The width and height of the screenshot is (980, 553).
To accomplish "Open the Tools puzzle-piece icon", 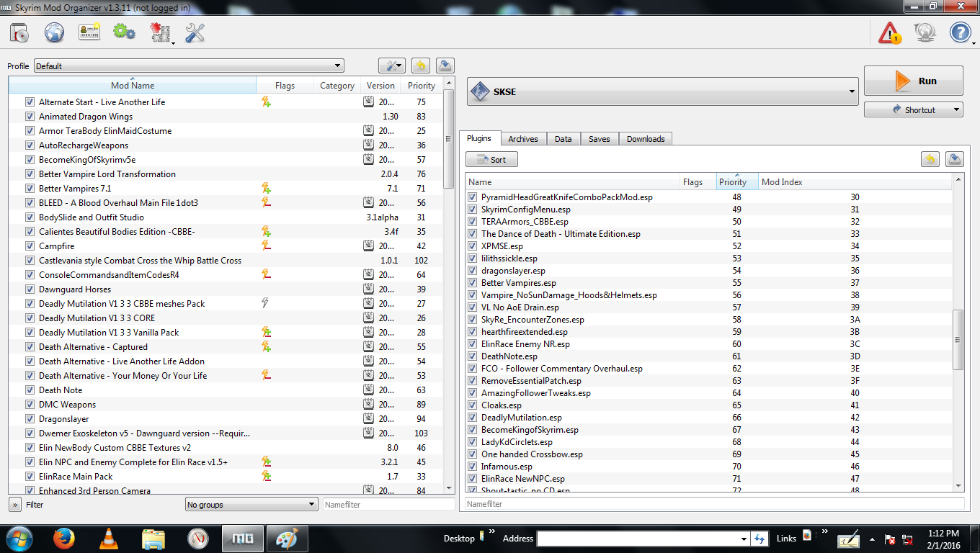I will (160, 32).
